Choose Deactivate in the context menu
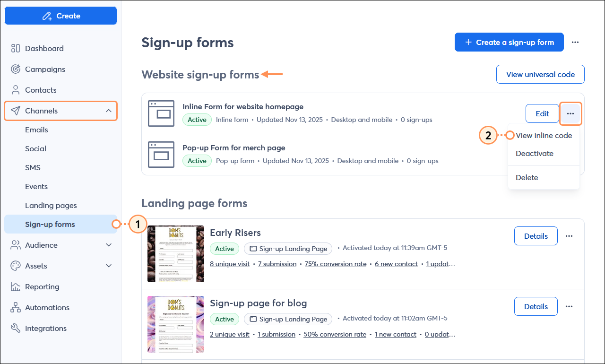This screenshot has width=605, height=364. click(535, 153)
